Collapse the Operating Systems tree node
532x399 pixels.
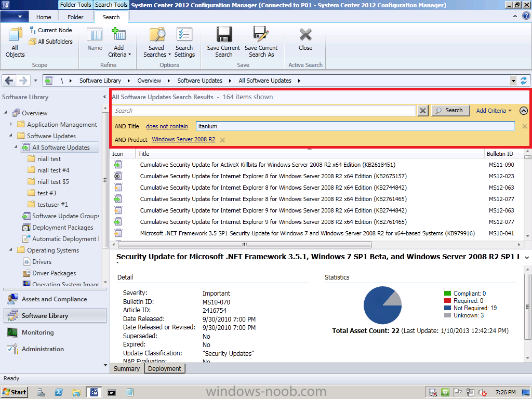tap(10, 250)
